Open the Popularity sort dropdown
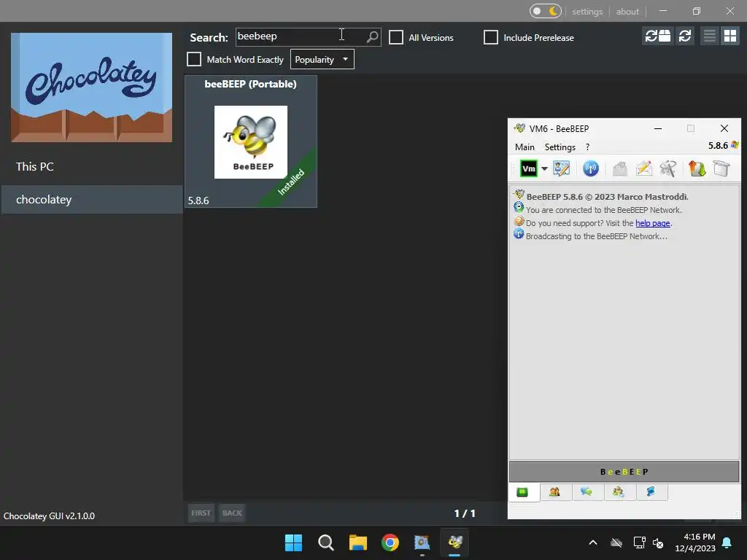Screen dimensions: 747x560 pos(322,60)
